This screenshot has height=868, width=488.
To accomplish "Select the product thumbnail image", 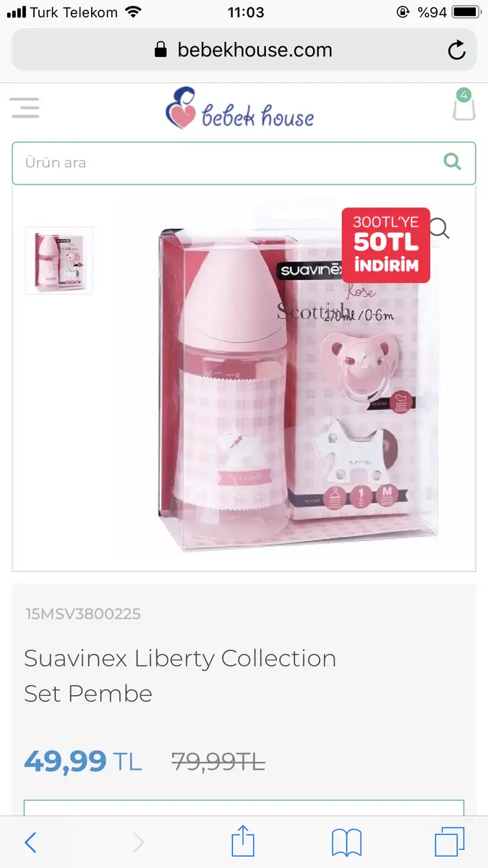I will 59,260.
